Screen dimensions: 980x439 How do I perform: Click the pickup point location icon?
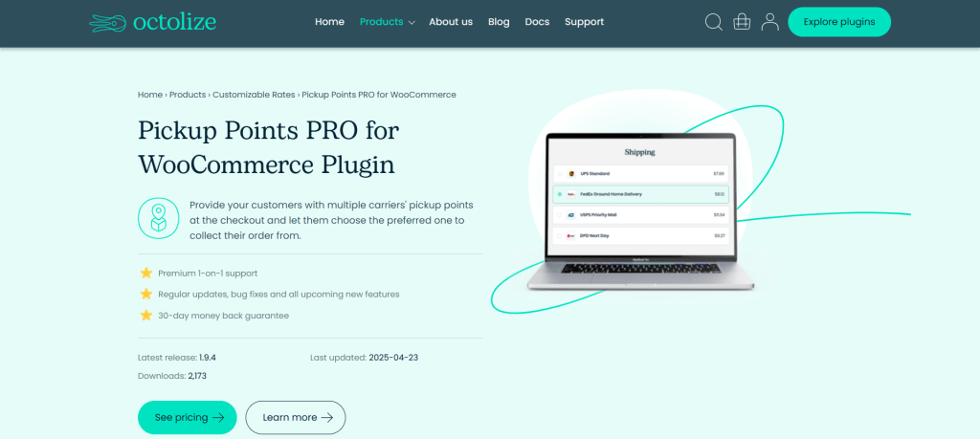point(158,219)
